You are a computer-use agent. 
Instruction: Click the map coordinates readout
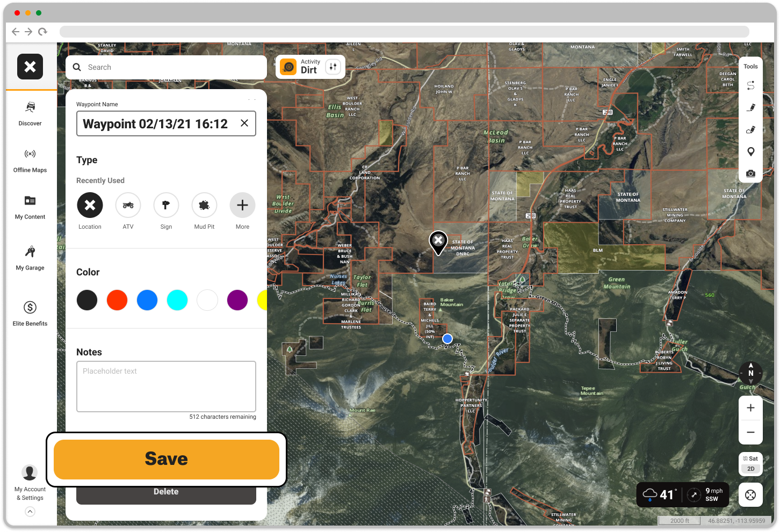[x=736, y=521]
